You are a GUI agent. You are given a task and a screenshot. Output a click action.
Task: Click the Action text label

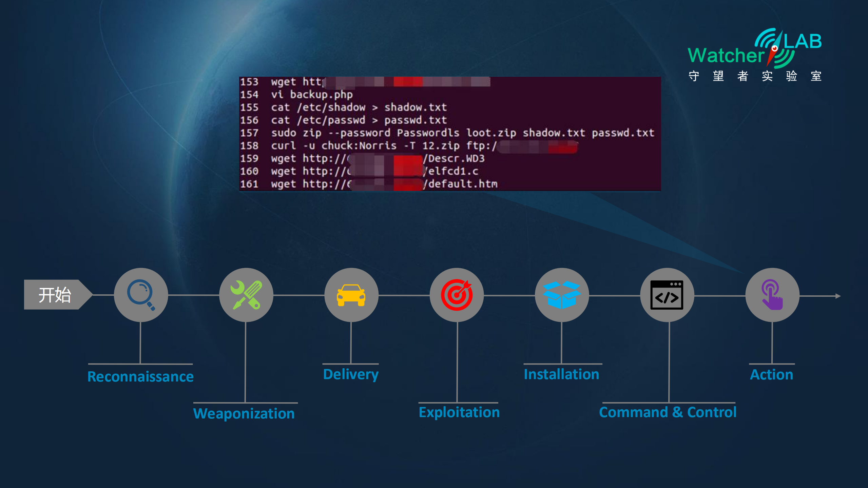click(x=771, y=374)
